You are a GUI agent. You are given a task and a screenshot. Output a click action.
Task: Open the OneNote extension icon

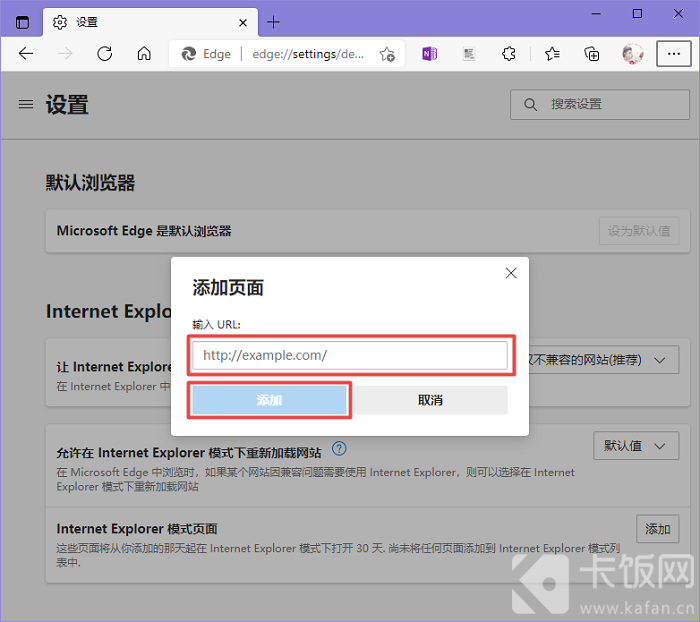point(429,54)
